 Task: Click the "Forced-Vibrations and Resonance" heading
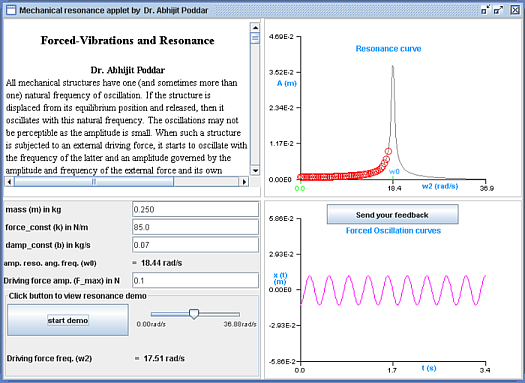[128, 41]
